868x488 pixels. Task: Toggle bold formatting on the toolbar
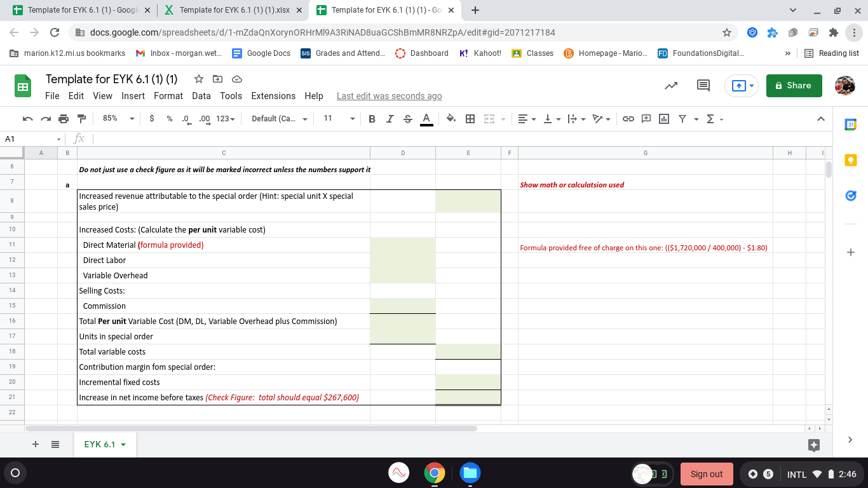pyautogui.click(x=372, y=118)
